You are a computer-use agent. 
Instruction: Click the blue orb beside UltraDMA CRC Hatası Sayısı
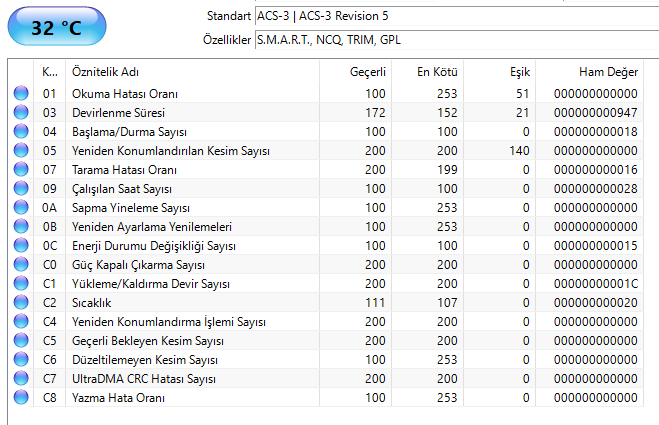point(20,379)
